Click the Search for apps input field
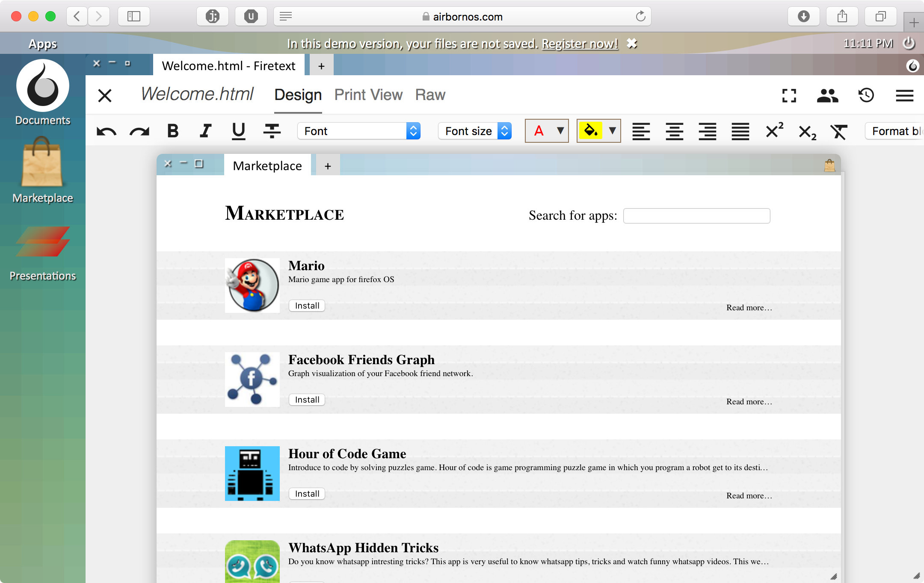Viewport: 924px width, 583px height. [697, 215]
